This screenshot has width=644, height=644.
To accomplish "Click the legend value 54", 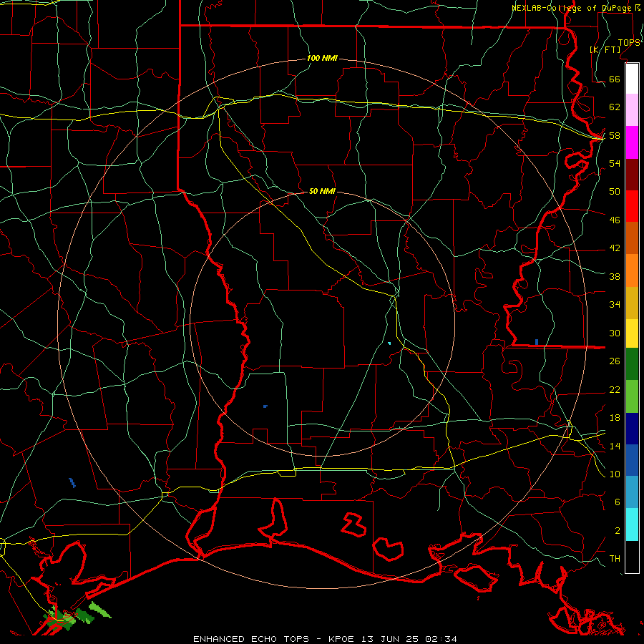I will pyautogui.click(x=615, y=163).
